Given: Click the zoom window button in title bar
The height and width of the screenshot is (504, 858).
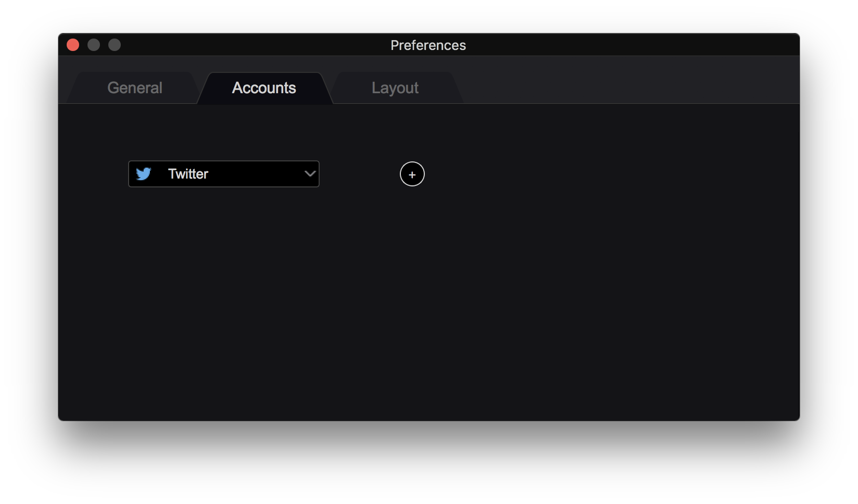Looking at the screenshot, I should [x=115, y=45].
